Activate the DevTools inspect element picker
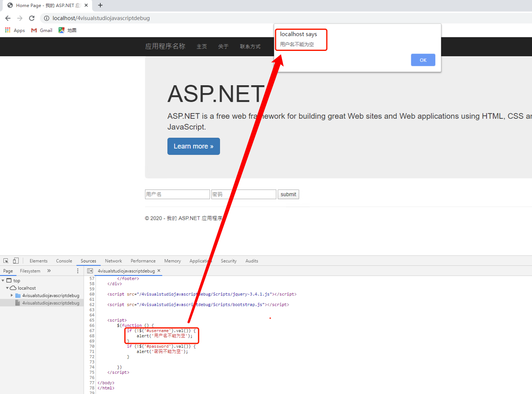Viewport: 532px width, 394px height. (6, 261)
